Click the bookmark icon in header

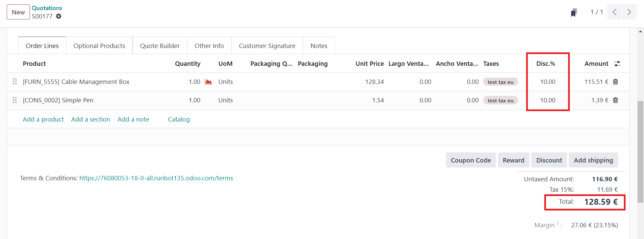pos(574,13)
